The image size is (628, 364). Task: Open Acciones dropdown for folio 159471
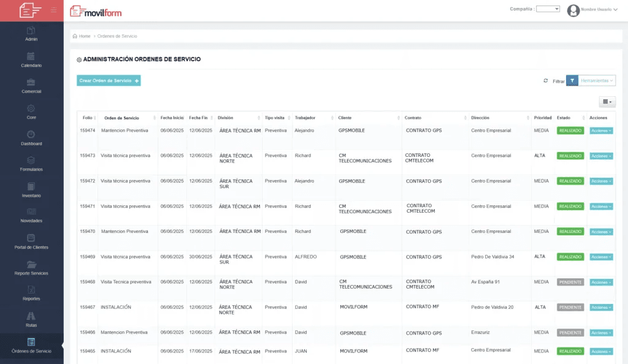[601, 207]
